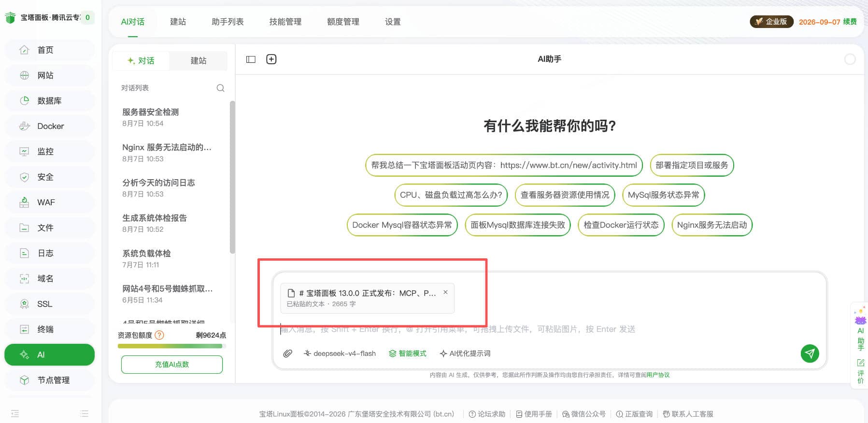Search the conversation list with magnifier icon
Screen dimensions: 868x423
pos(220,88)
